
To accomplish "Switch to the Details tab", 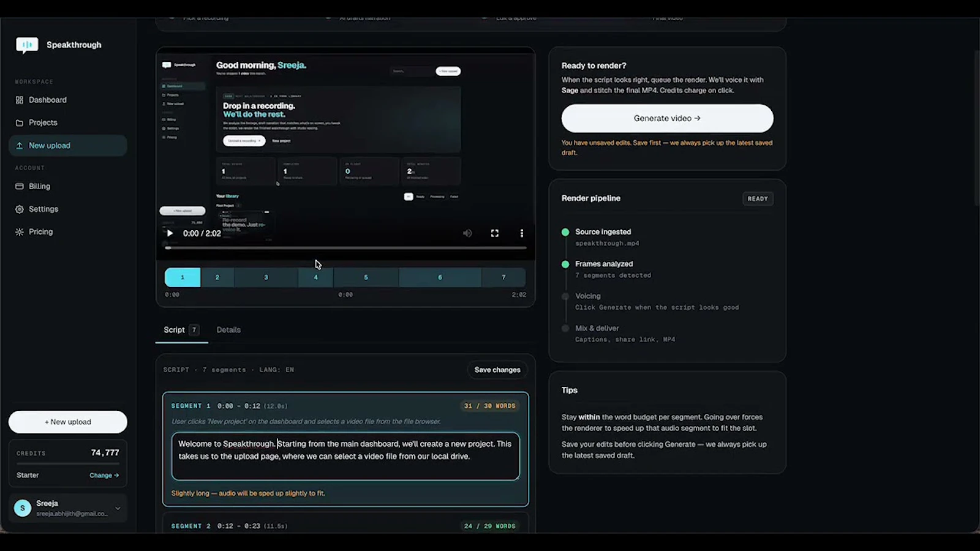I will coord(228,330).
